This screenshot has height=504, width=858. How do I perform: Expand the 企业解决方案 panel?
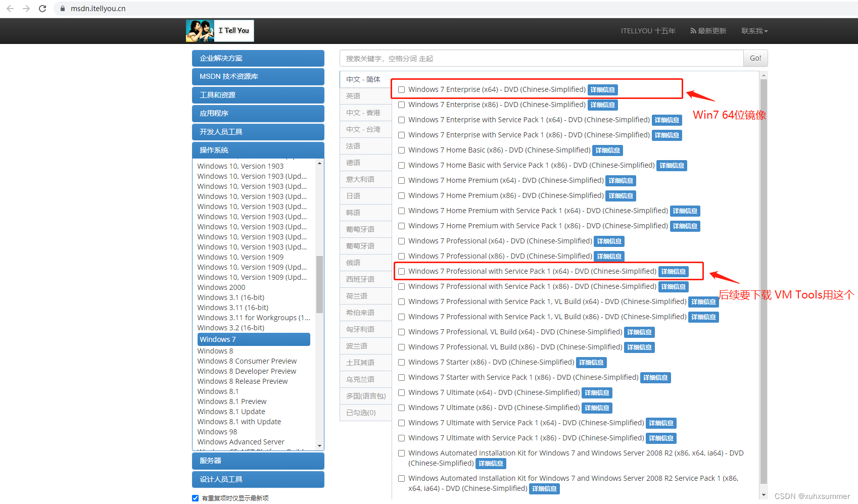coord(258,58)
